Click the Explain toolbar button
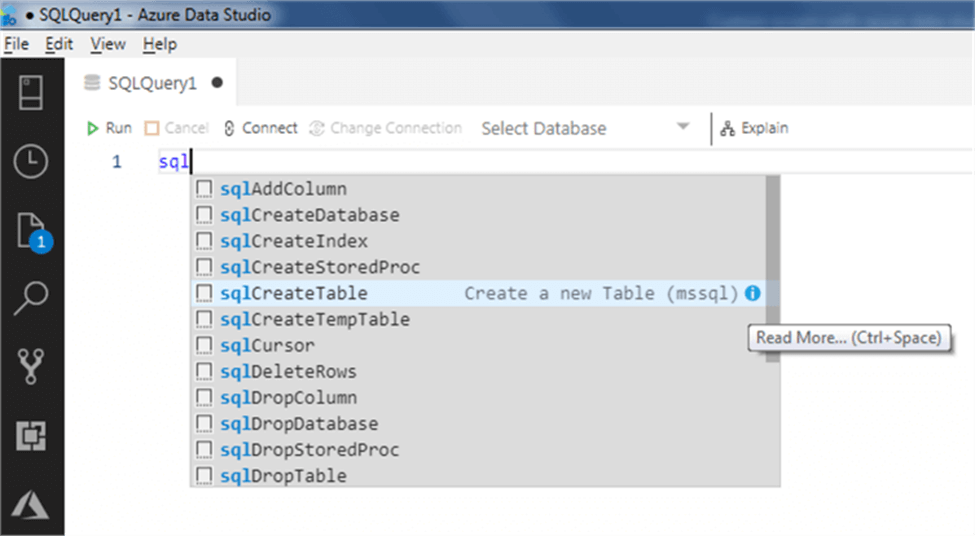The height and width of the screenshot is (536, 975). 754,128
